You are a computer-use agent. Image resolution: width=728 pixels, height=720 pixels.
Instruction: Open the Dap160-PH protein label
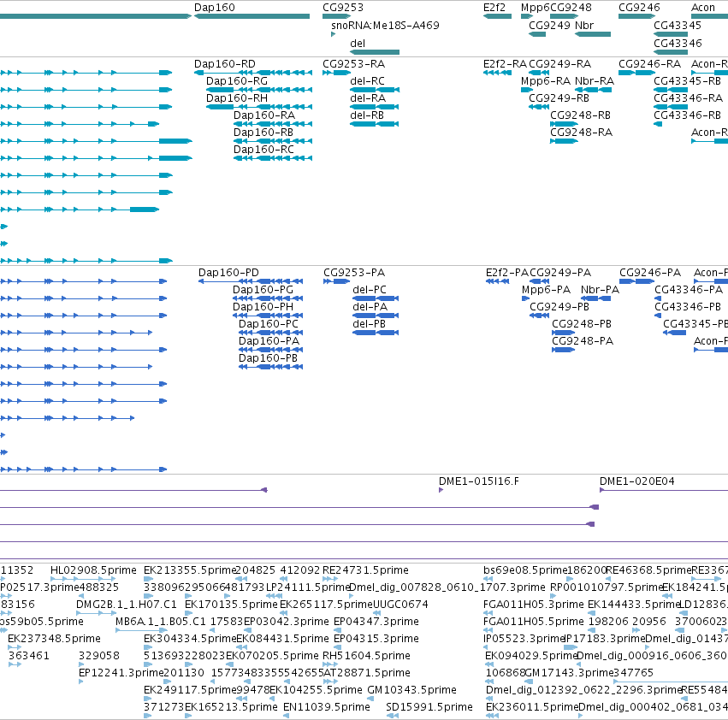263,307
